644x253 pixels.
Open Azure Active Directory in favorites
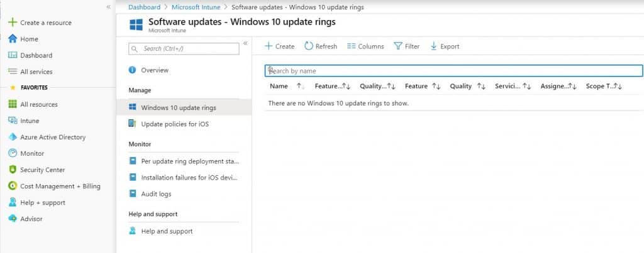coord(53,137)
